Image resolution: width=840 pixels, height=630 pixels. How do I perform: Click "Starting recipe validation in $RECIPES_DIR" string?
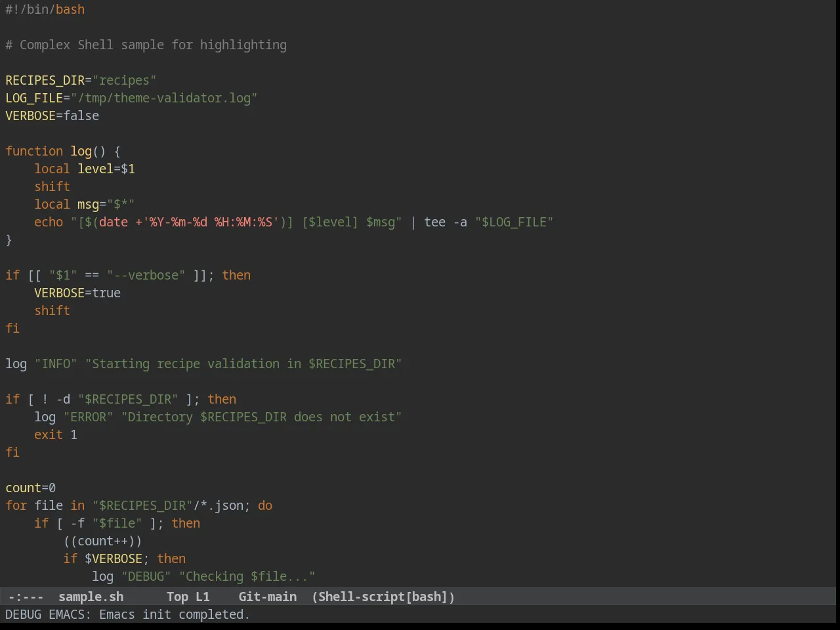pos(243,364)
